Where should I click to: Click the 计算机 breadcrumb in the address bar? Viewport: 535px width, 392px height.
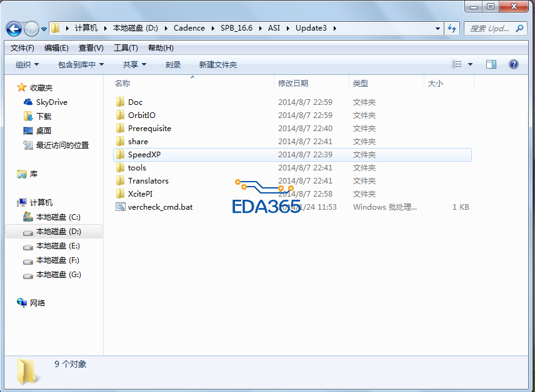pyautogui.click(x=86, y=28)
